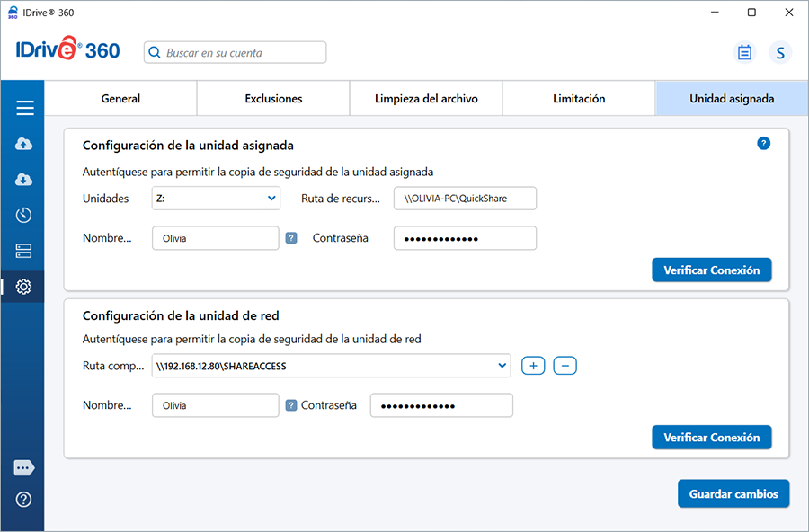Viewport: 809px width, 532px height.
Task: Open the scheduler clock icon
Action: [x=24, y=215]
